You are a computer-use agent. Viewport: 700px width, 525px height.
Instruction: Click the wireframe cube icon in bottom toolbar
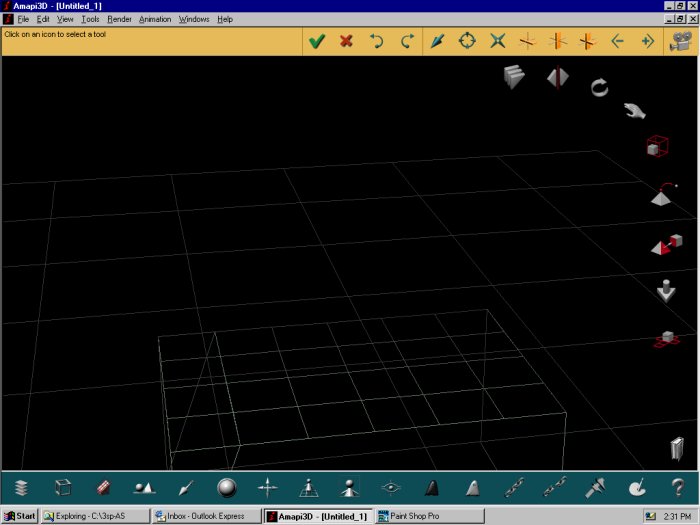tap(62, 488)
